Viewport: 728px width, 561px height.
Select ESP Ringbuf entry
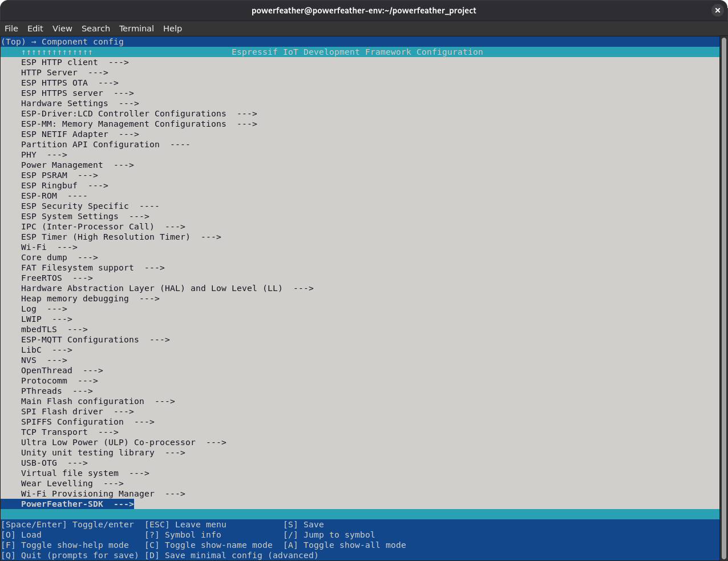pyautogui.click(x=64, y=185)
